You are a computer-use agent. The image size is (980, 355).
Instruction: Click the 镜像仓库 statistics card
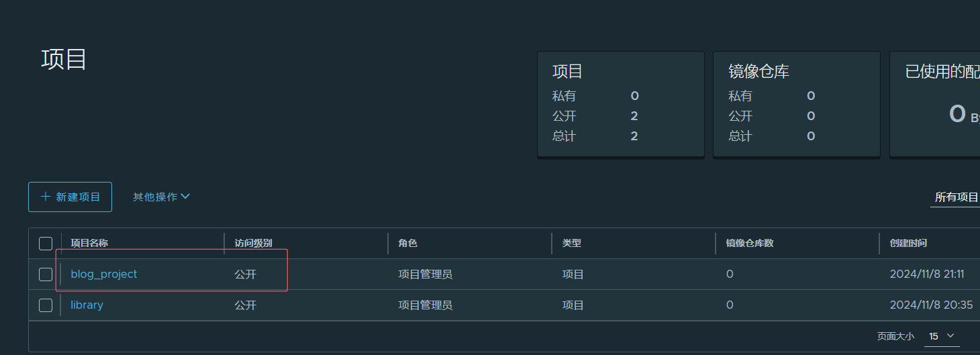coord(796,105)
